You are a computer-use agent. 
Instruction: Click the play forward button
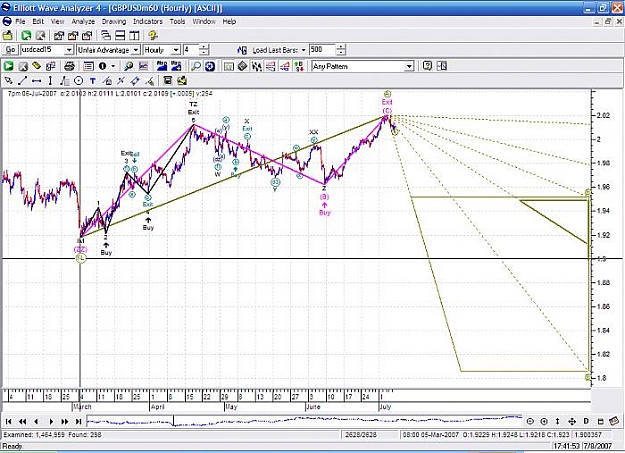pyautogui.click(x=51, y=421)
